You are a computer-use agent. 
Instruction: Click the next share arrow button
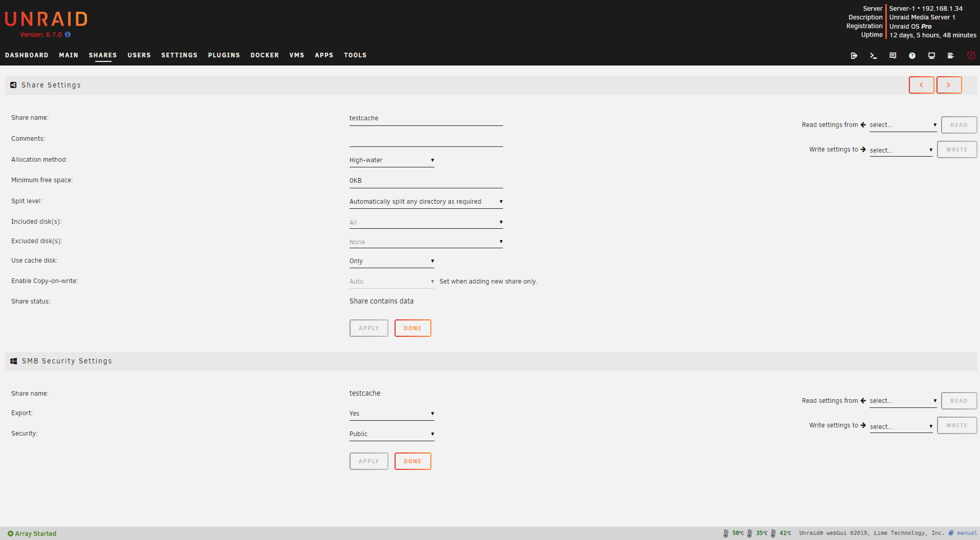[x=949, y=85]
